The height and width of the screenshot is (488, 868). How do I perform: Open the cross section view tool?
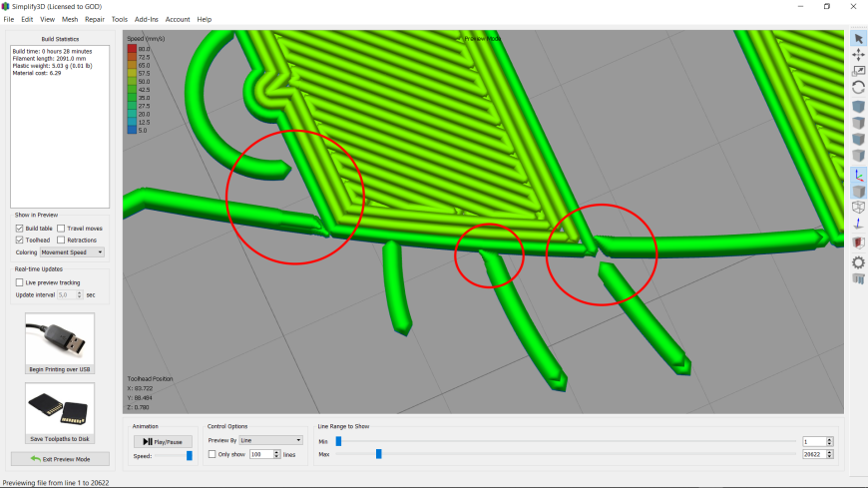pyautogui.click(x=859, y=243)
